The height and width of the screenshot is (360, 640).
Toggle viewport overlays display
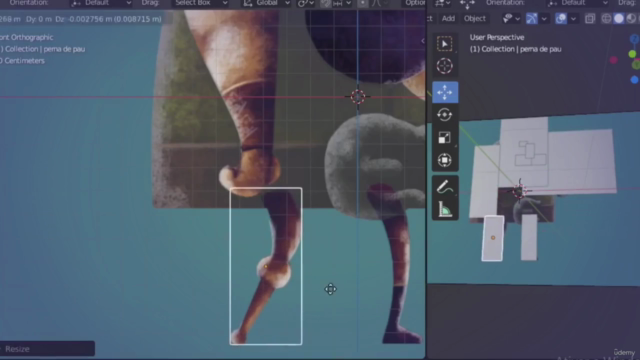click(x=561, y=19)
